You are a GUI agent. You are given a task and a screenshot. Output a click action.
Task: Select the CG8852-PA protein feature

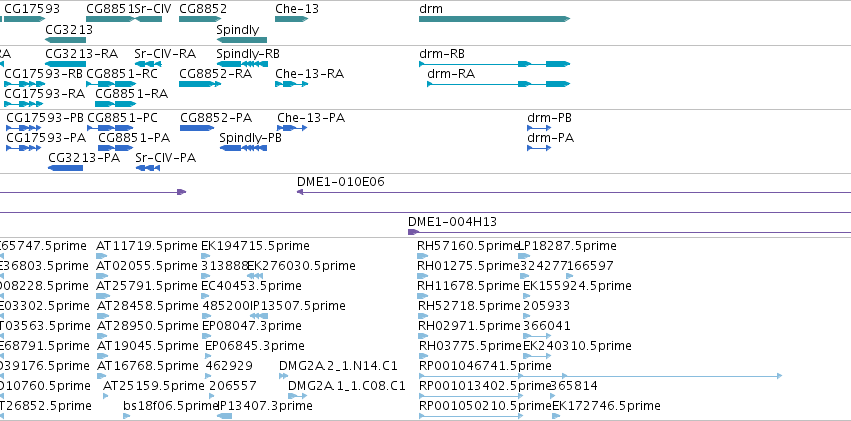(x=197, y=128)
